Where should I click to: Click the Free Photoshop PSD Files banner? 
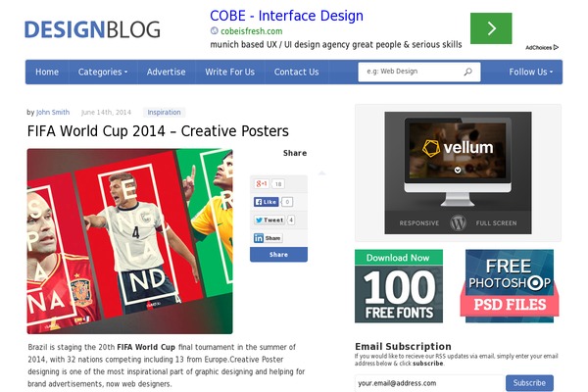click(510, 286)
